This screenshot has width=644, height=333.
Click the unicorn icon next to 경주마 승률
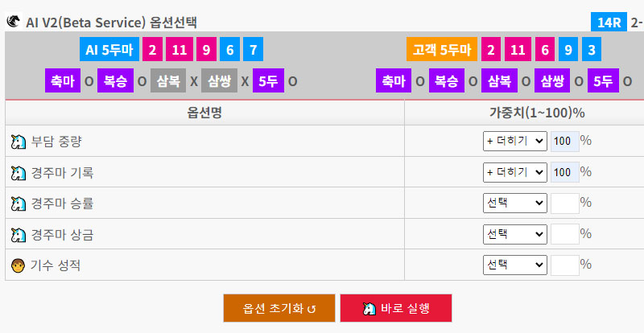(x=18, y=203)
